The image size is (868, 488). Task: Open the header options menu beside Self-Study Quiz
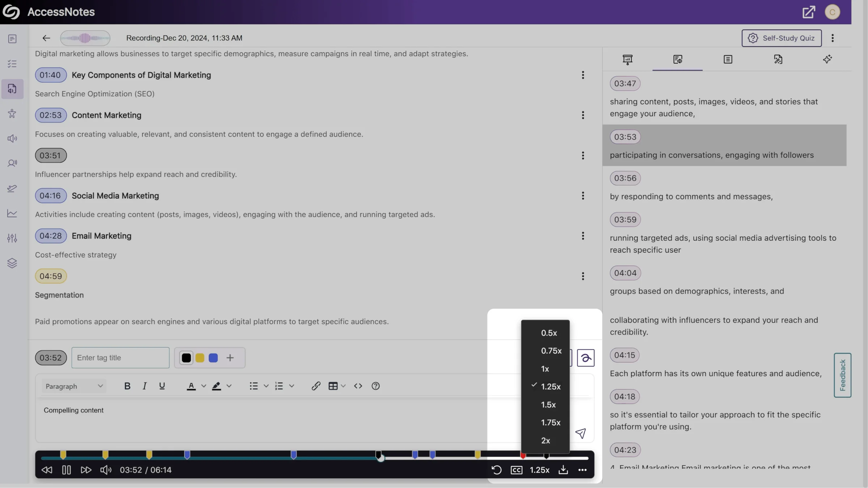click(833, 38)
